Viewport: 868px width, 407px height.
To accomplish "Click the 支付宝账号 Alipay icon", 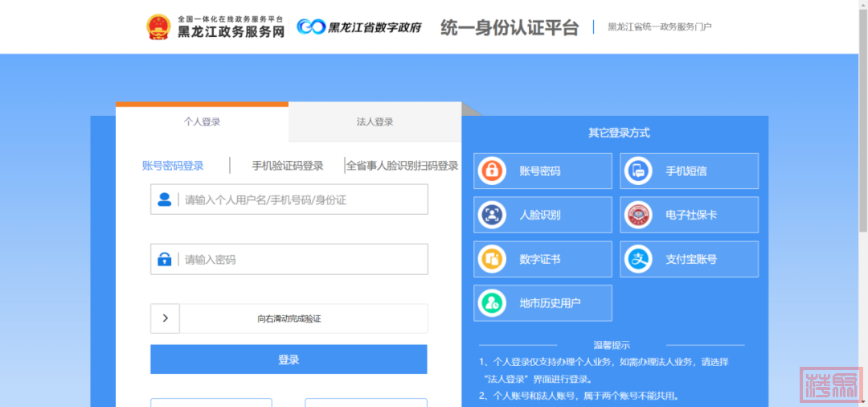I will click(x=638, y=259).
